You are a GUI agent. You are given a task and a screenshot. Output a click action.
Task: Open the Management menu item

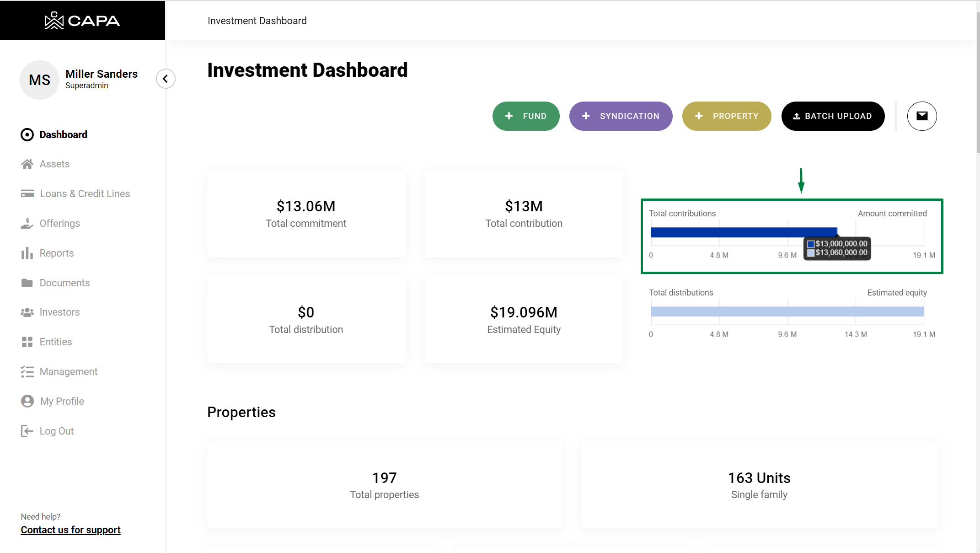point(68,372)
